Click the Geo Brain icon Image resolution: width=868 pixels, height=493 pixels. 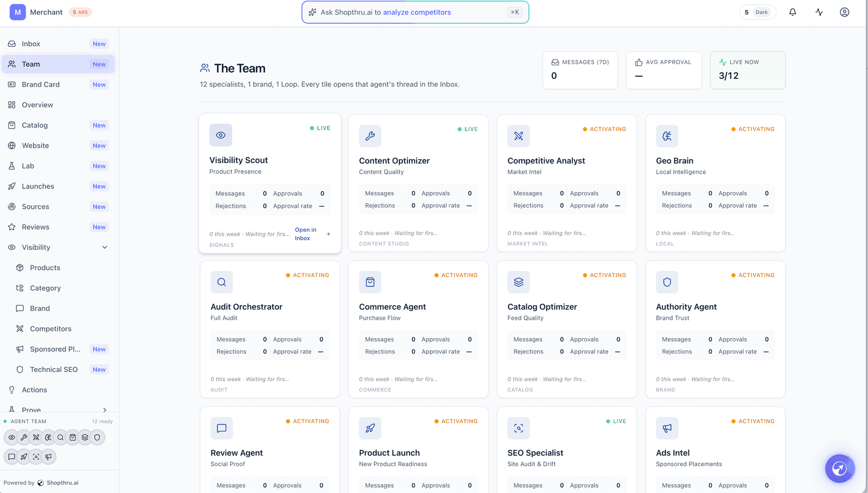tap(667, 136)
